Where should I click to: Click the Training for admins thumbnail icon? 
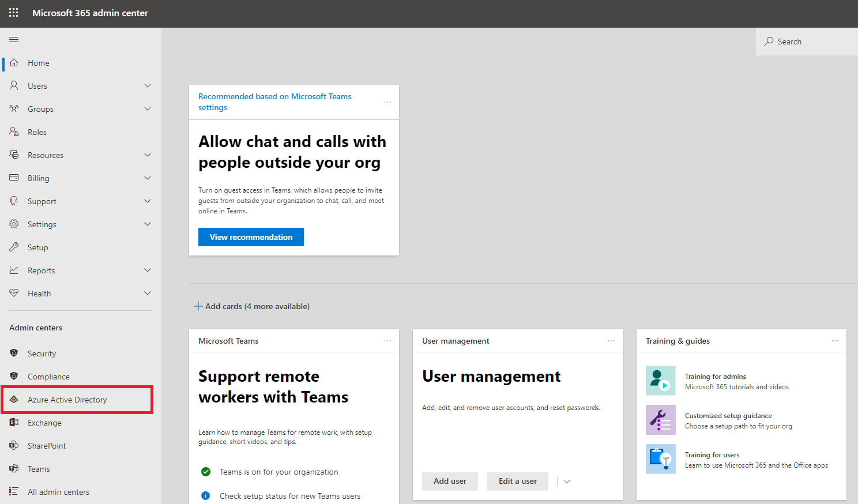tap(661, 381)
